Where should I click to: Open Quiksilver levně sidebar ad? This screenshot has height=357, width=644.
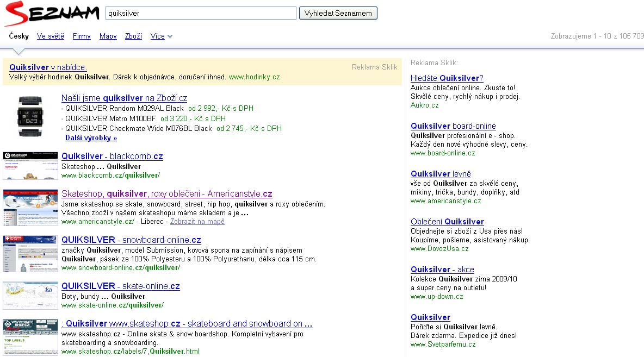point(441,174)
